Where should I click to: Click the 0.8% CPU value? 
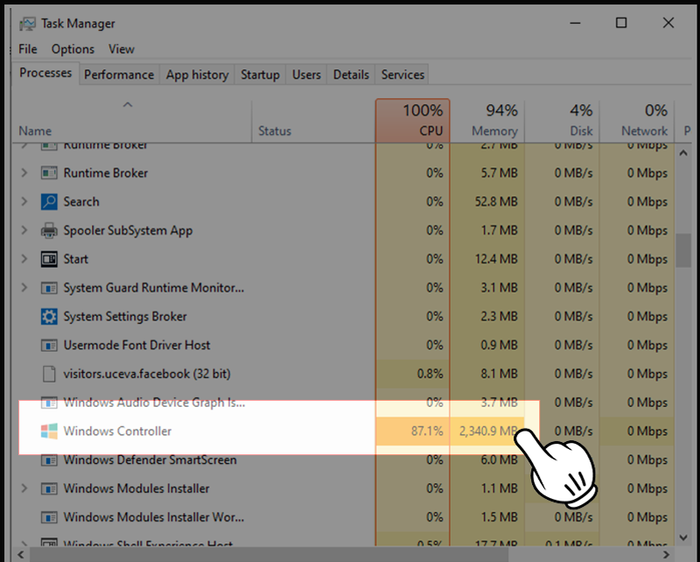430,374
